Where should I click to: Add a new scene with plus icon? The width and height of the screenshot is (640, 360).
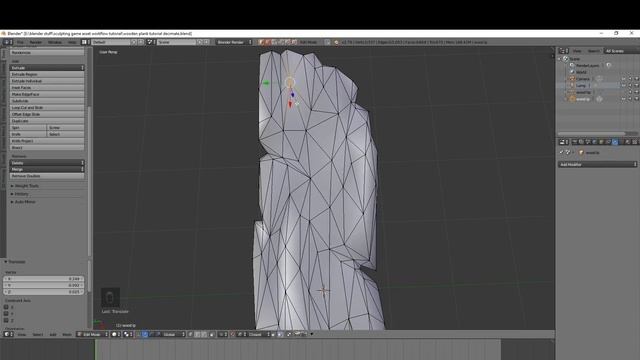200,42
